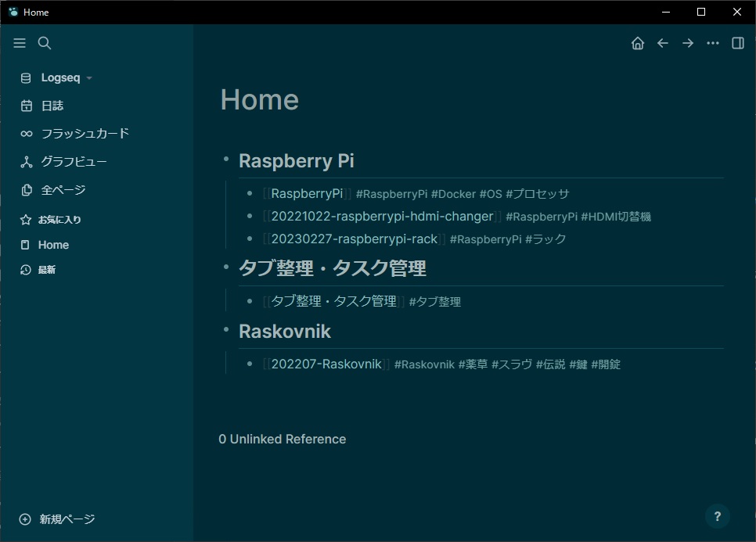This screenshot has height=542, width=756.
Task: Create a new page with 新規ページ
Action: 67,519
